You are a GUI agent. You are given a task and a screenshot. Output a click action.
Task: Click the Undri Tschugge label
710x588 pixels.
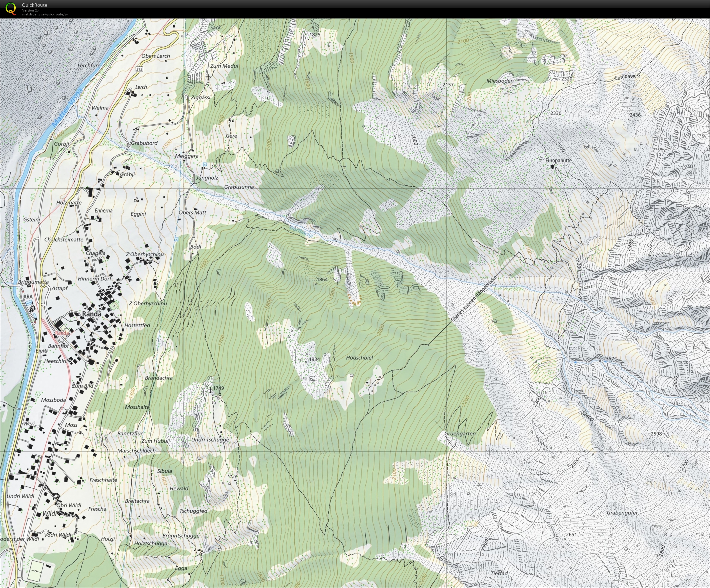pyautogui.click(x=210, y=440)
